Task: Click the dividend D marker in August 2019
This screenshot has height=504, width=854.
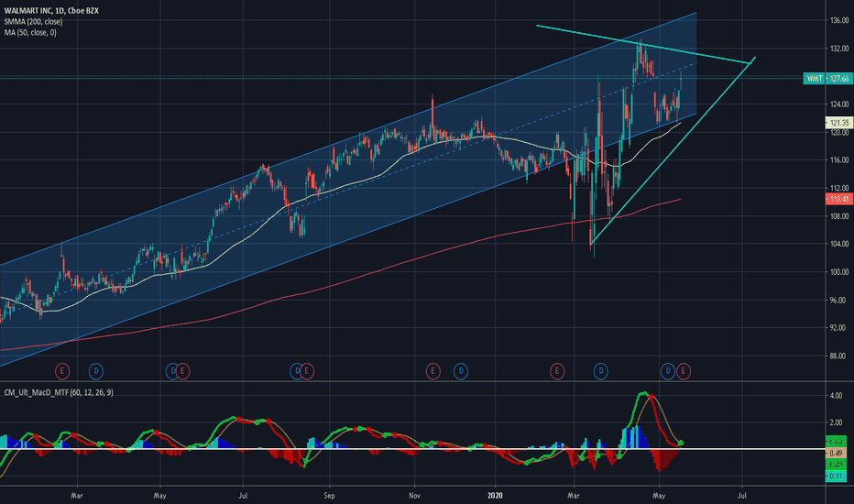Action: tap(296, 372)
